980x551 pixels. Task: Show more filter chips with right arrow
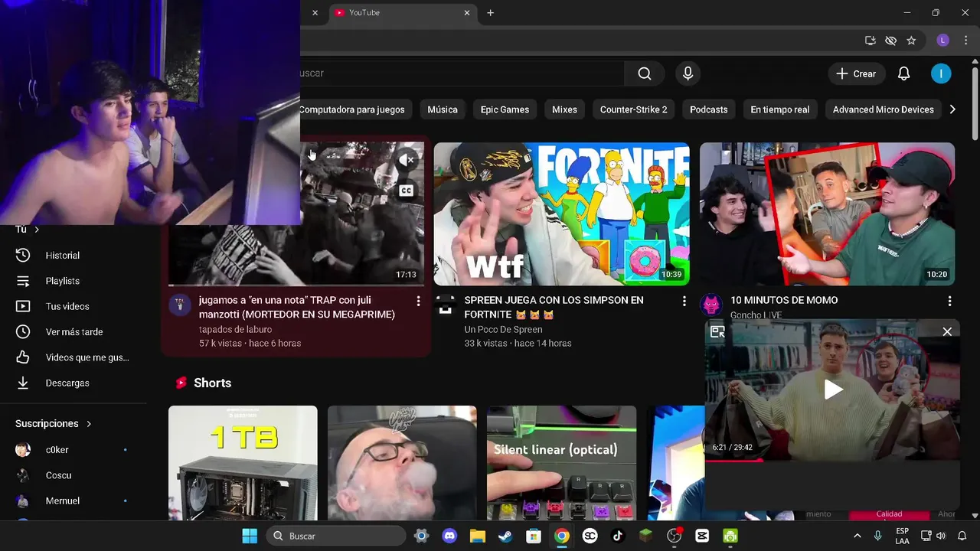(952, 109)
